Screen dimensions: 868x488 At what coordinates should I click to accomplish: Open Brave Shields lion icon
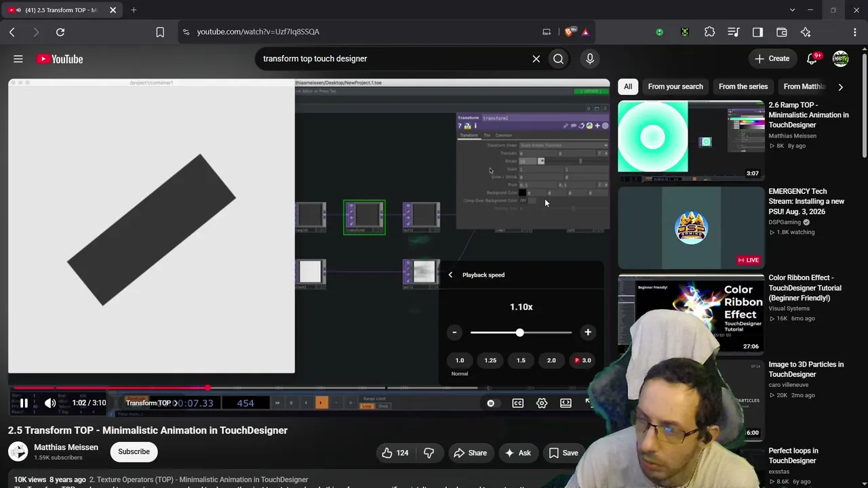coord(570,32)
